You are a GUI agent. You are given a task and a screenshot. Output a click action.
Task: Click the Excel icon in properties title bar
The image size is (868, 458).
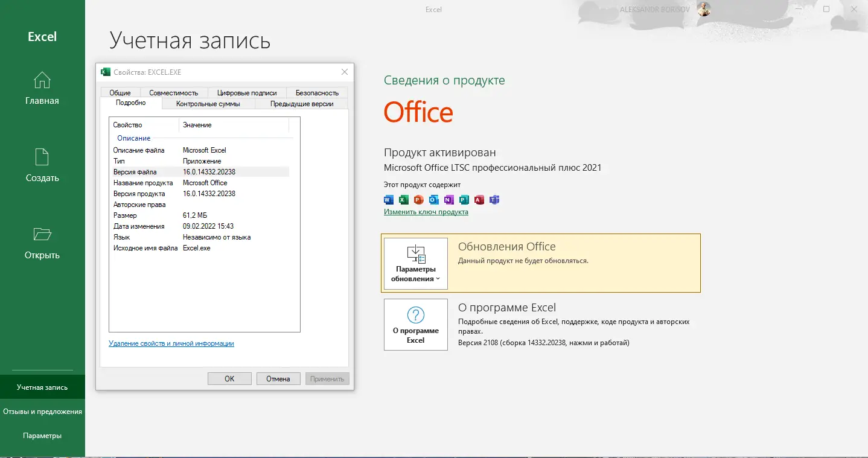(106, 72)
